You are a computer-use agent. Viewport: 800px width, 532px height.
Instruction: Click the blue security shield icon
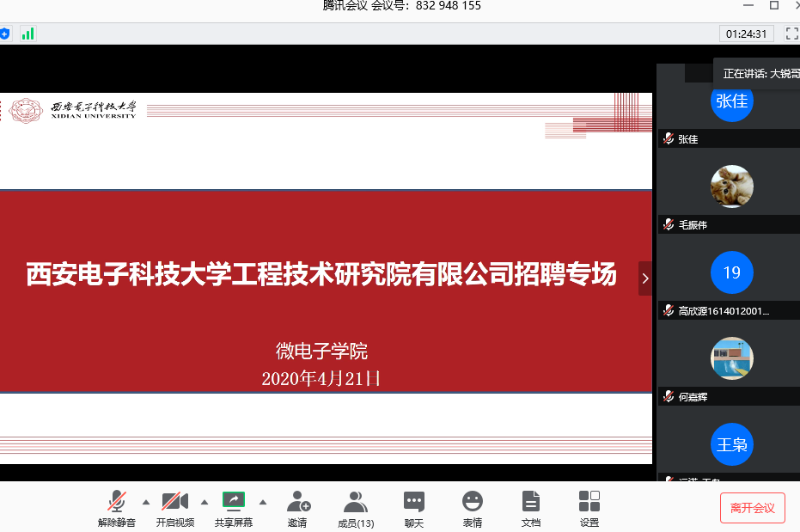[4, 34]
